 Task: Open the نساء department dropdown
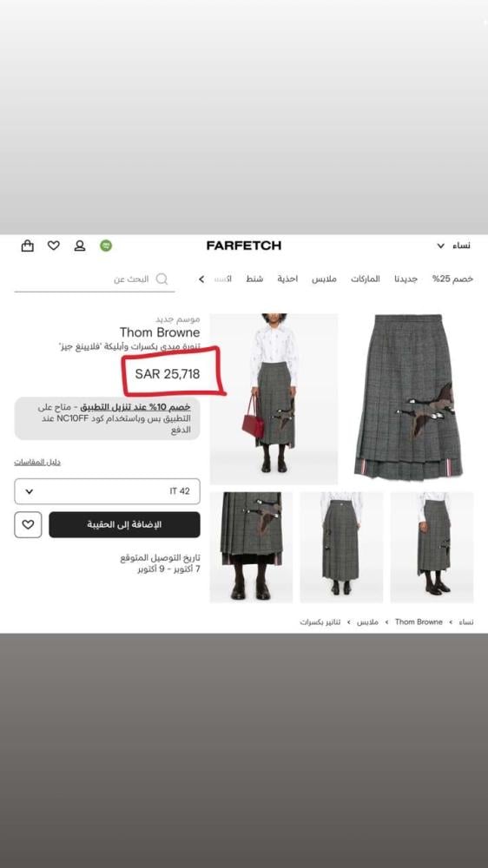[x=453, y=246]
